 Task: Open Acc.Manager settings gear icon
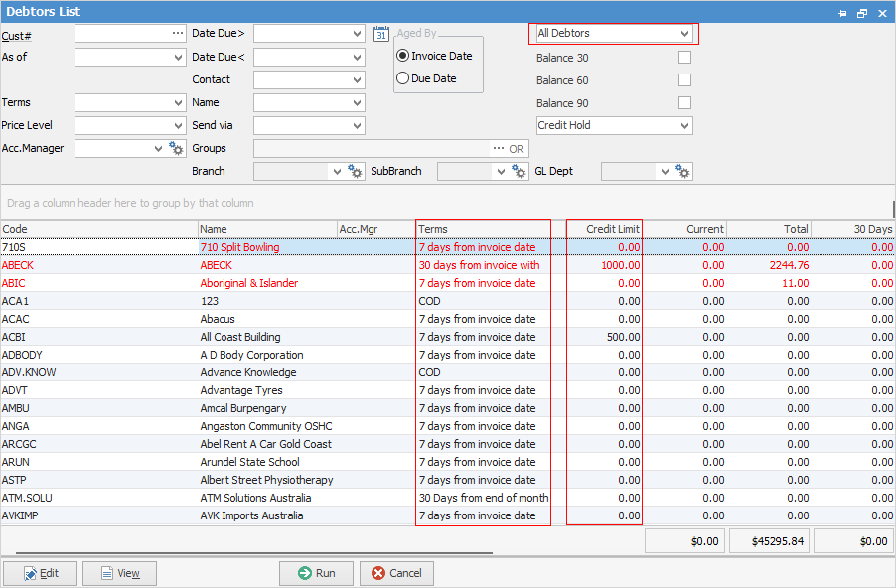point(177,149)
